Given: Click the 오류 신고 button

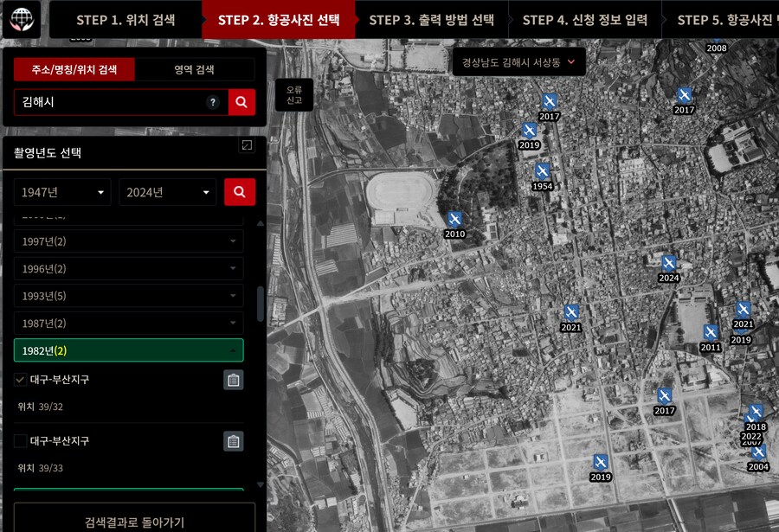Looking at the screenshot, I should (294, 95).
